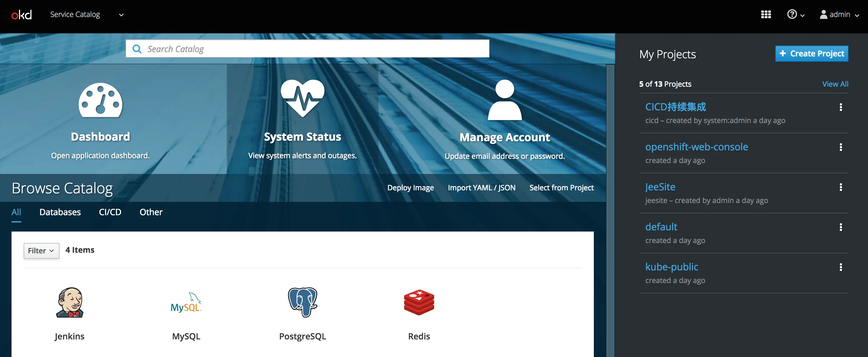Choose the PostgreSQL elephant icon

tap(302, 302)
